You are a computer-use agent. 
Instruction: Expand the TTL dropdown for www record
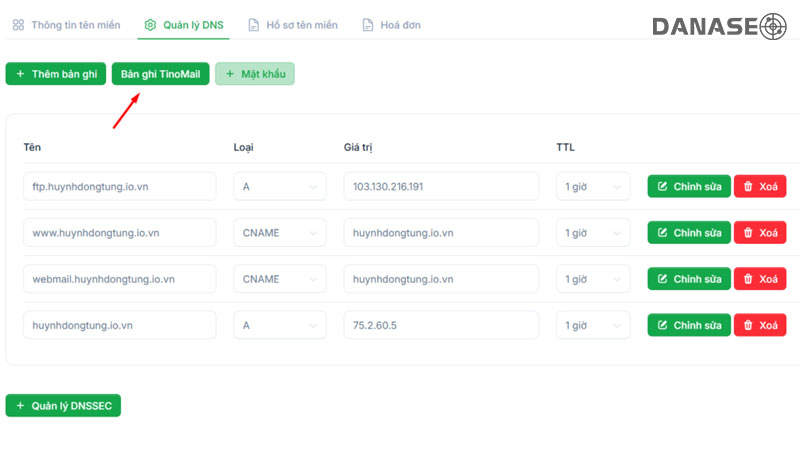coord(593,233)
